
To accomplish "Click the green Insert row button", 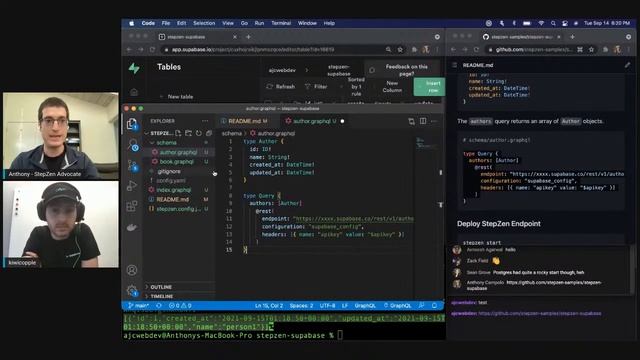I will (429, 87).
